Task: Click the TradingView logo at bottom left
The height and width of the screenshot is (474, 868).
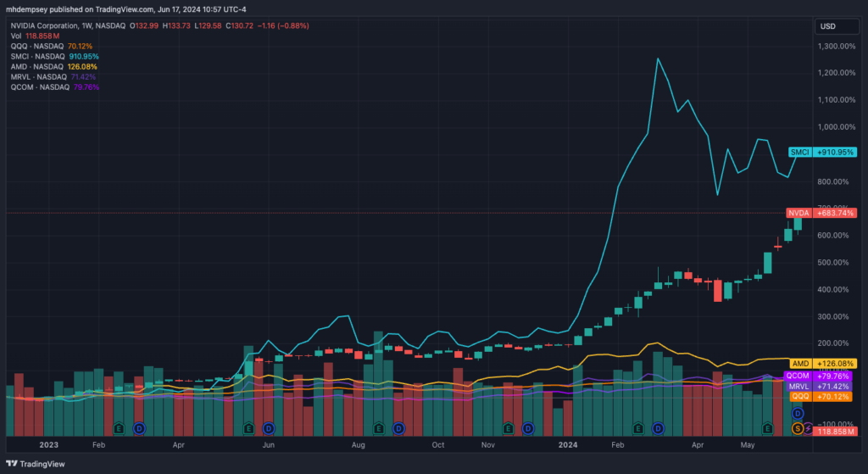Action: coord(35,464)
